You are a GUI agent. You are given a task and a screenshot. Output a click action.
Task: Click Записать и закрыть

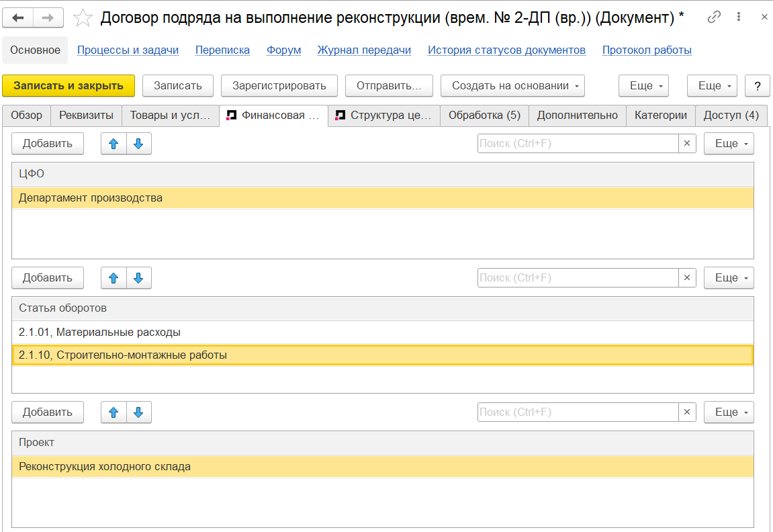(69, 86)
